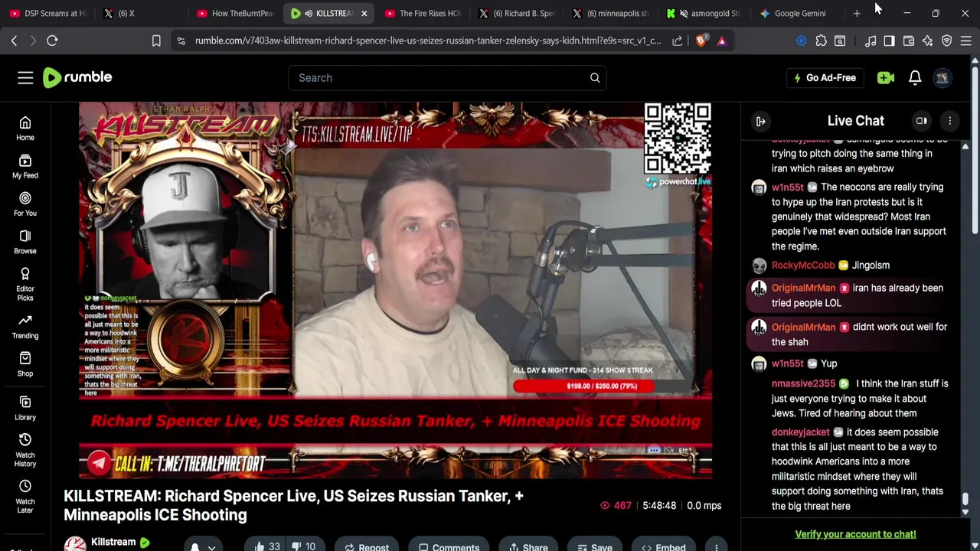Open For You in sidebar
Image resolution: width=980 pixels, height=551 pixels.
(25, 204)
